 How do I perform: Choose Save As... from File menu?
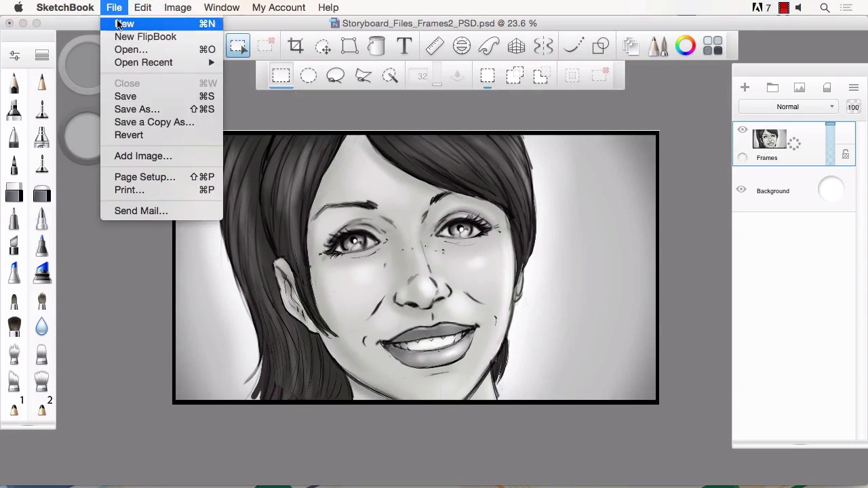coord(137,109)
